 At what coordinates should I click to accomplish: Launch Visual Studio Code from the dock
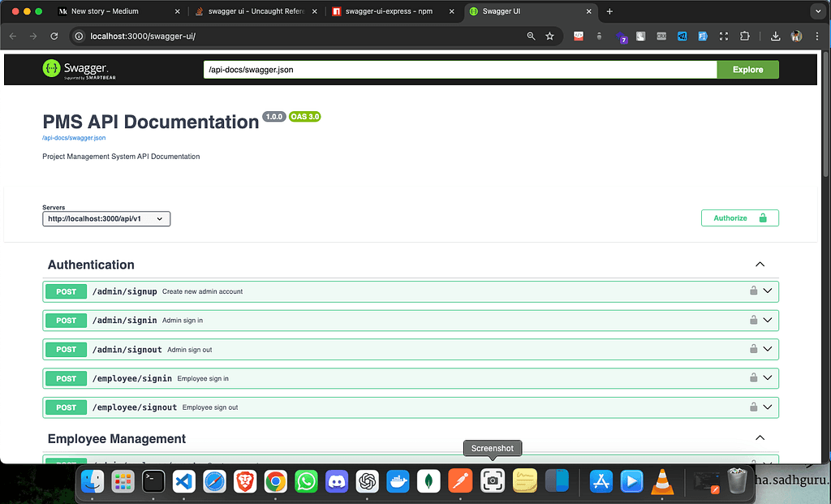pos(183,480)
